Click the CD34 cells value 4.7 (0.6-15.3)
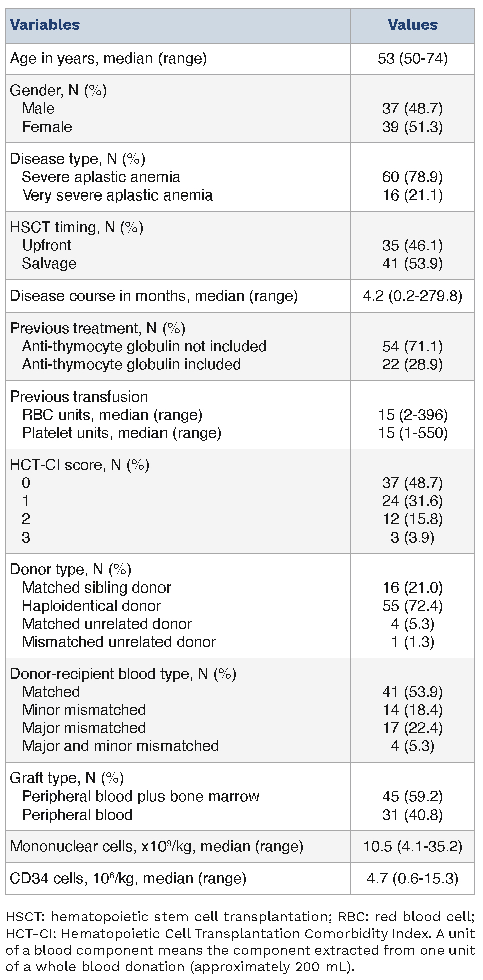 [412, 878]
